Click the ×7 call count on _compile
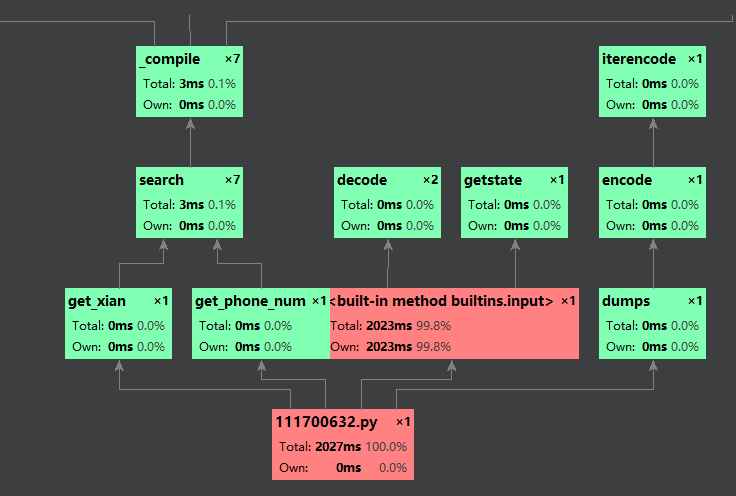This screenshot has width=736, height=496. point(232,60)
